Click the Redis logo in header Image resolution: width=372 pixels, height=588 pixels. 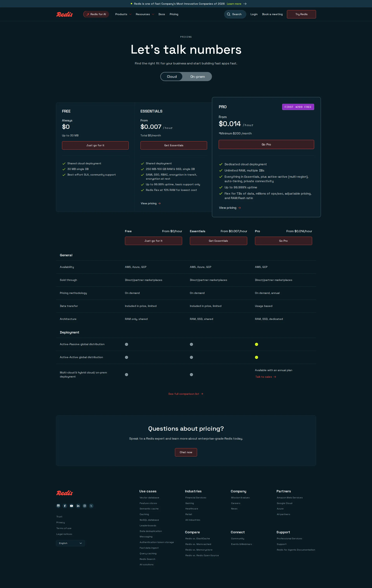(64, 14)
